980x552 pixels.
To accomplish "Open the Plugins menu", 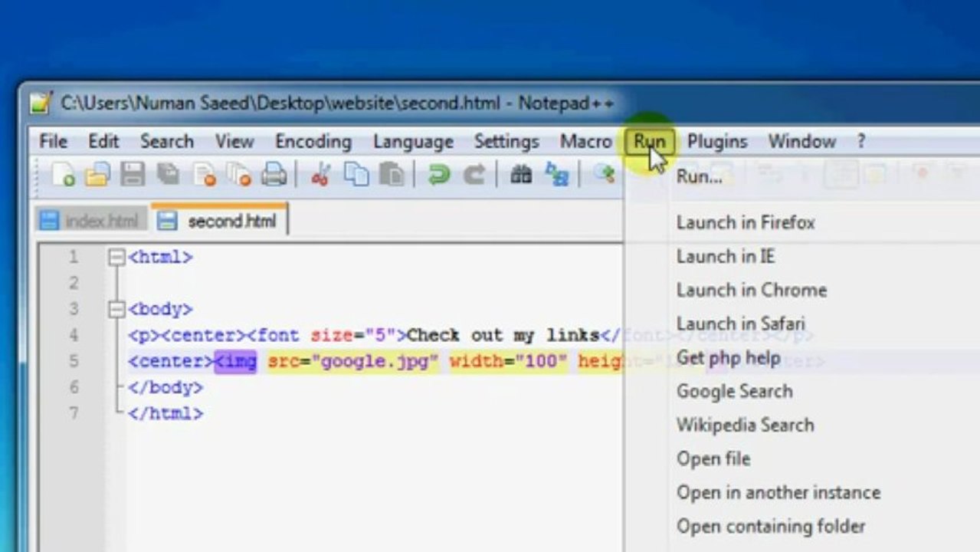I will pos(717,142).
